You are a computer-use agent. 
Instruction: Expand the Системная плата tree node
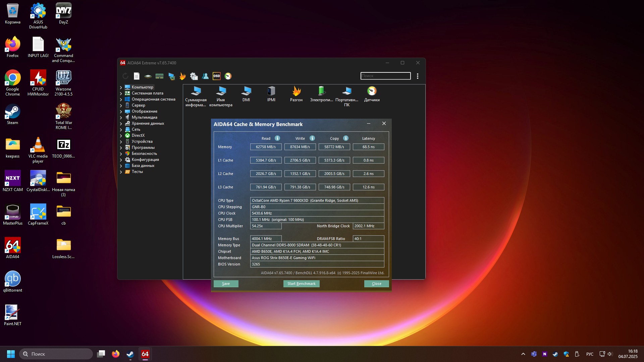point(121,93)
